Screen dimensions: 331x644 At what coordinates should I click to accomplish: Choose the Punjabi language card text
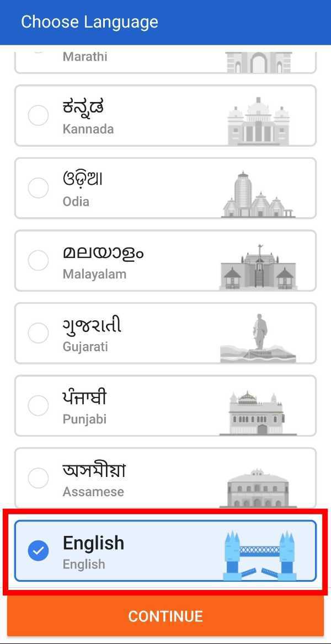pos(85,407)
